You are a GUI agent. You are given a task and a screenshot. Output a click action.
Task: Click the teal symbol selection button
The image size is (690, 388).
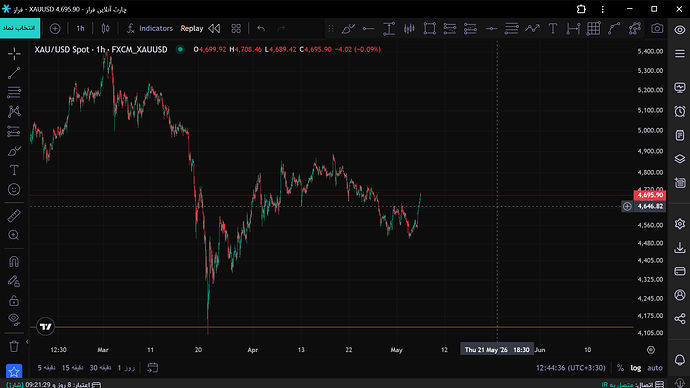pos(20,28)
